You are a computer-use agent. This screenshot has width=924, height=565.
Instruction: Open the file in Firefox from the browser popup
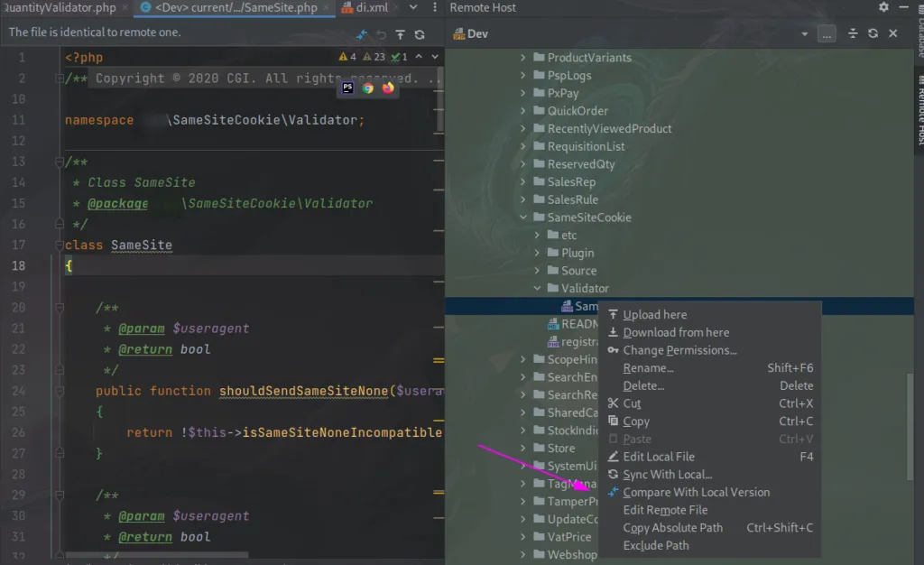pyautogui.click(x=386, y=88)
